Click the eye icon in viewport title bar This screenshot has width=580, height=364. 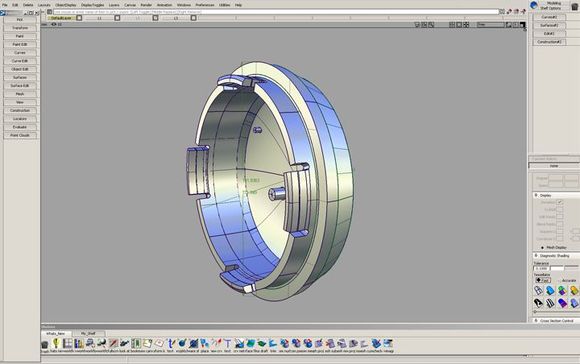54,24
